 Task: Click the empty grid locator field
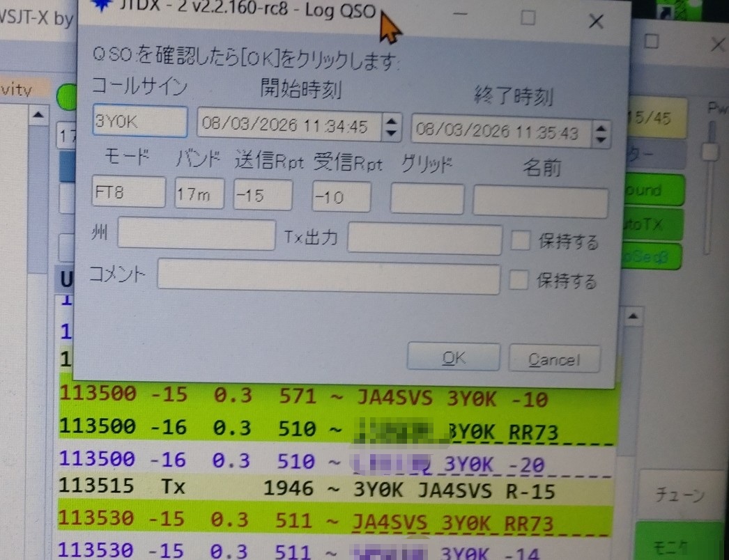[x=427, y=199]
